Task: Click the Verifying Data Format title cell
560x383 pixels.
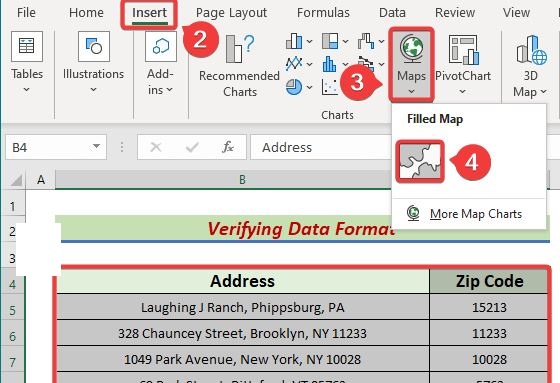Action: pyautogui.click(x=302, y=229)
